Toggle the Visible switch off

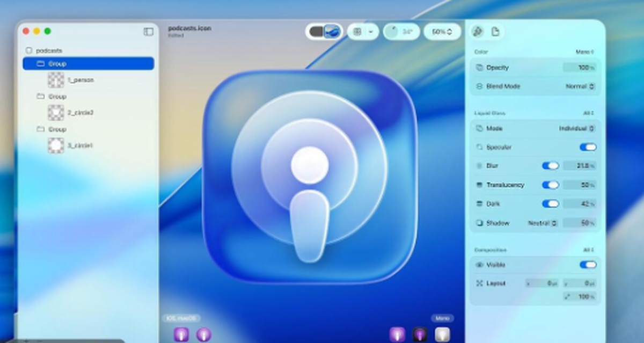coord(588,265)
